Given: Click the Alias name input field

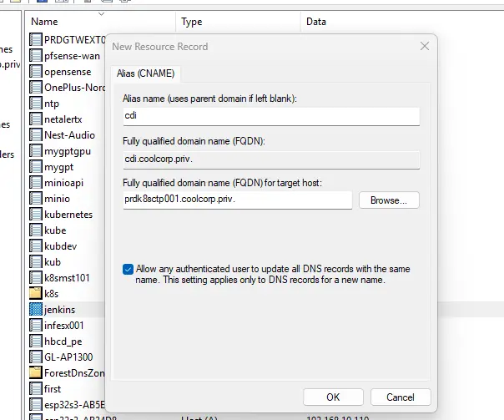Looking at the screenshot, I should click(270, 115).
